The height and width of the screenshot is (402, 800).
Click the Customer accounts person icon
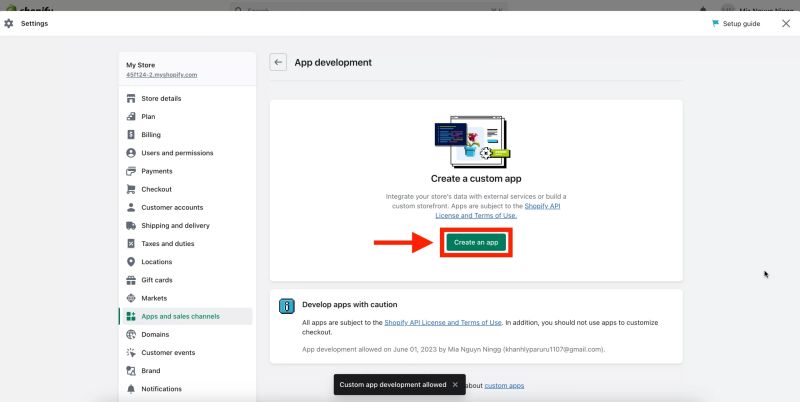[x=131, y=207]
